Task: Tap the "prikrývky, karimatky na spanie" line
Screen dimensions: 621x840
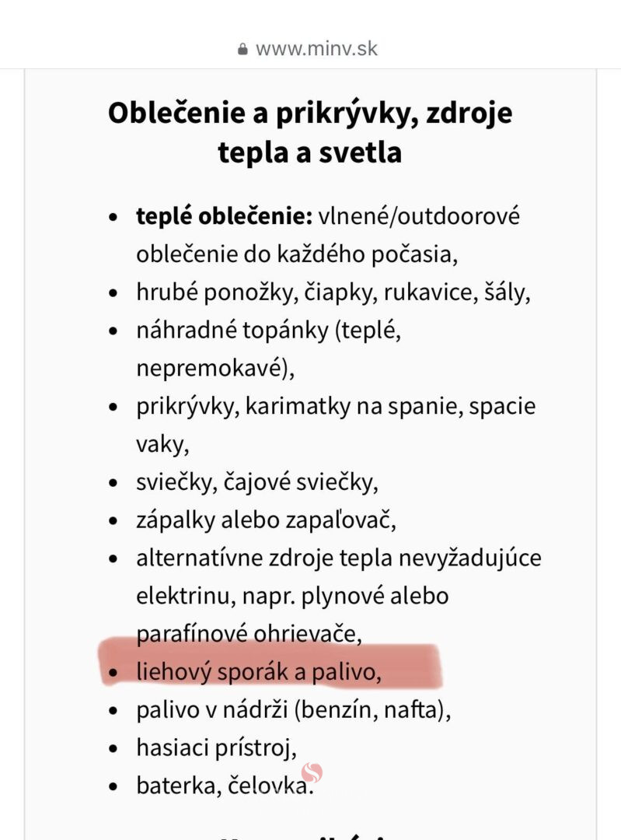Action: click(x=336, y=407)
